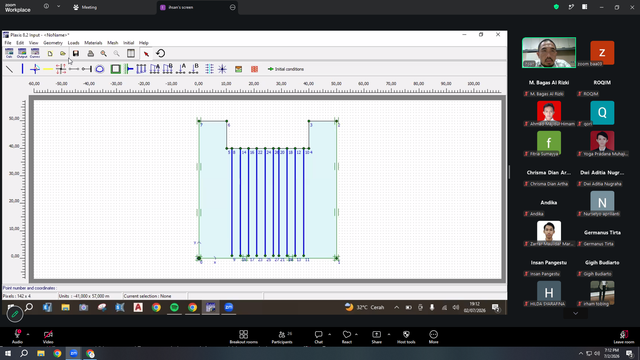Open the Material sets icon

(238, 69)
